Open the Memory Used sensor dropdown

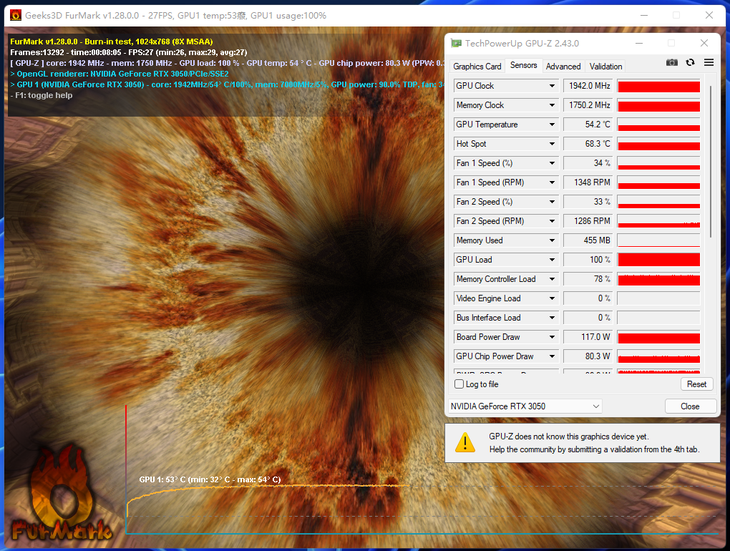click(x=551, y=240)
